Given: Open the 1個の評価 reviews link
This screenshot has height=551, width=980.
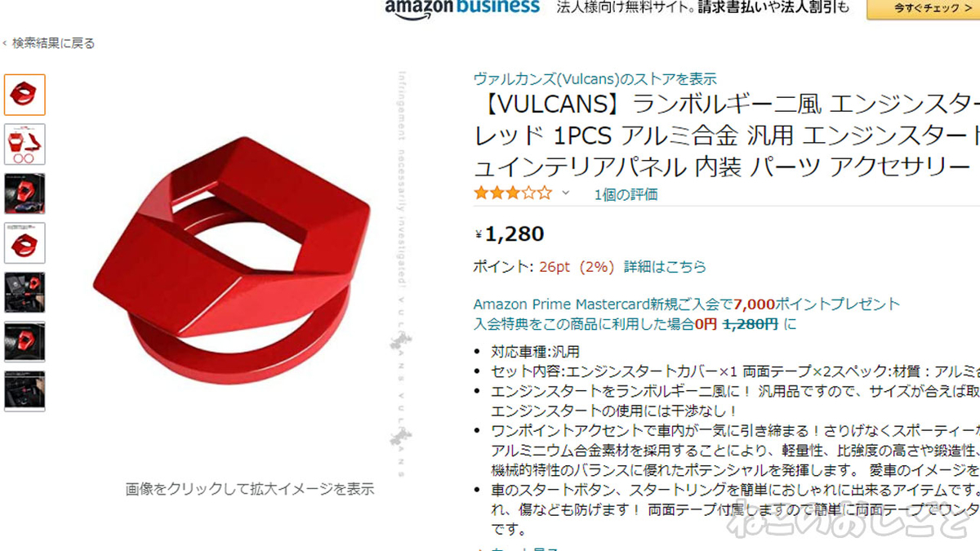Looking at the screenshot, I should click(626, 194).
